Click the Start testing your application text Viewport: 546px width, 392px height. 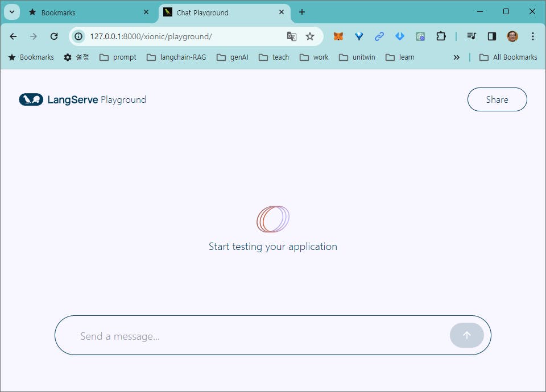point(273,247)
